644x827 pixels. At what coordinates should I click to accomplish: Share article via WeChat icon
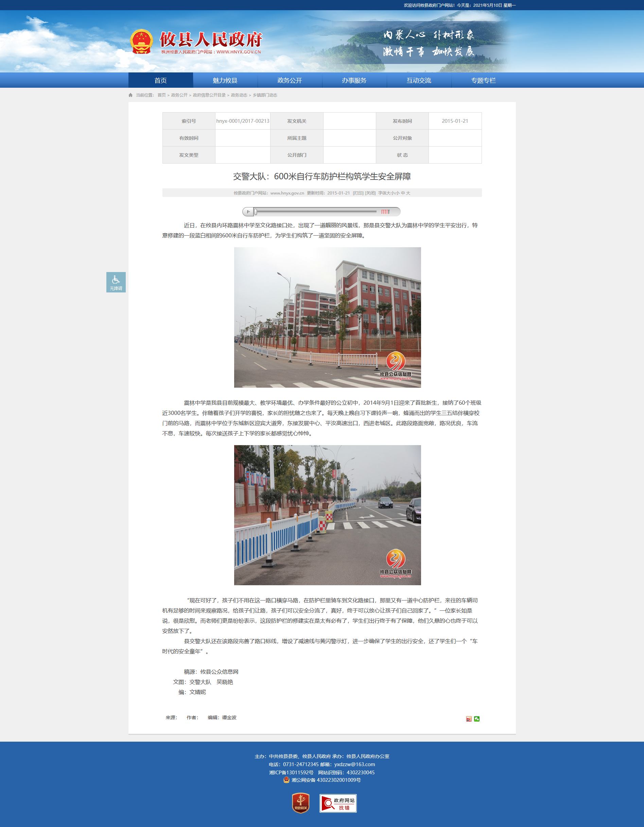coord(477,719)
